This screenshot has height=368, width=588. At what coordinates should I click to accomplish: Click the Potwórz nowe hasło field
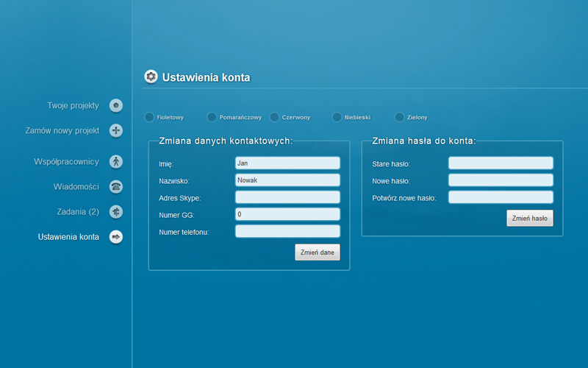tap(501, 197)
